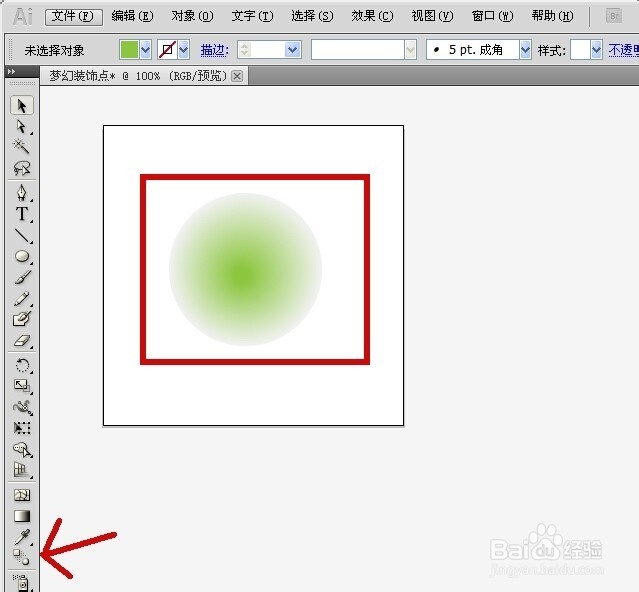Select the Scale tool
The height and width of the screenshot is (592, 639).
[x=22, y=385]
